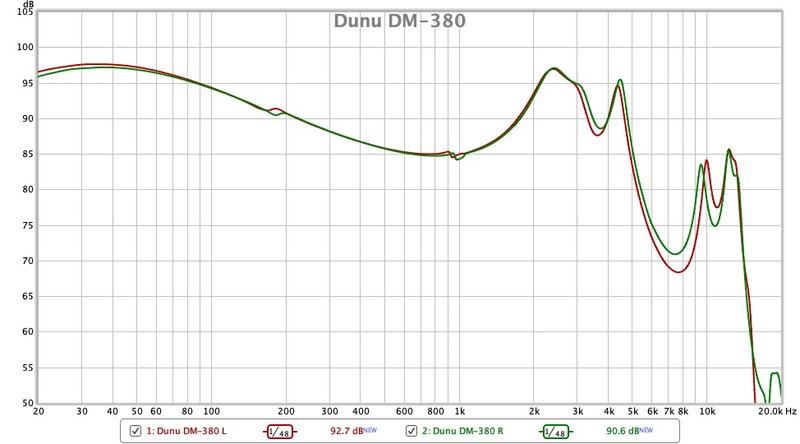Click the 2k frequency axis label
This screenshot has width=800, height=444.
[534, 411]
